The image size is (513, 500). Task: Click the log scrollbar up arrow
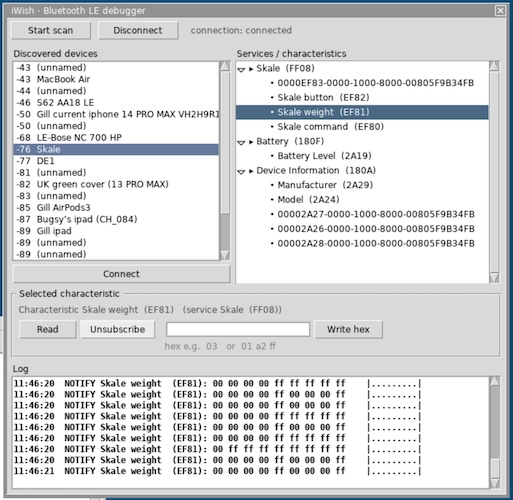(x=495, y=381)
